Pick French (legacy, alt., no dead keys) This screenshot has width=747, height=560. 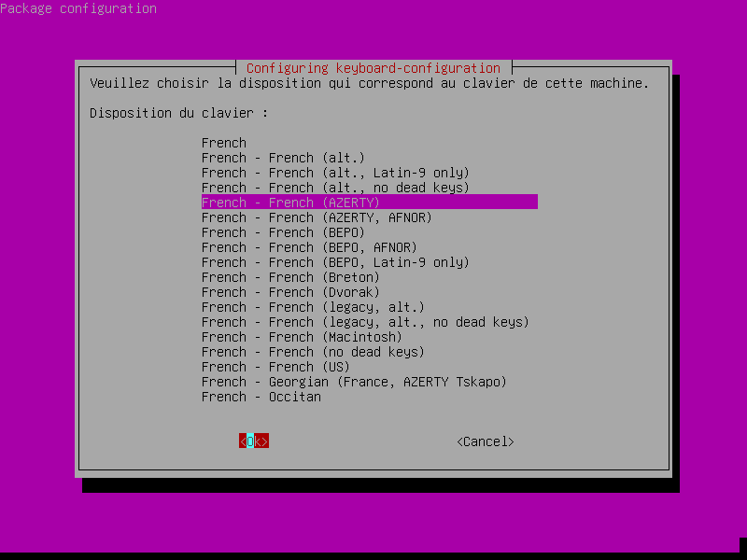pos(365,322)
